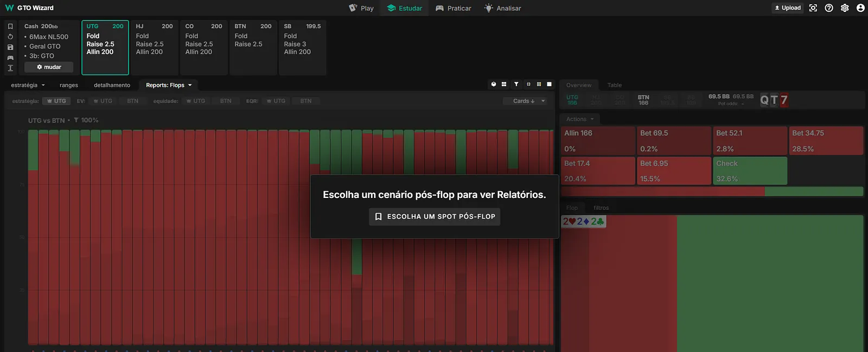The height and width of the screenshot is (352, 868).
Task: Open the filter funnel icon above chart
Action: 516,84
